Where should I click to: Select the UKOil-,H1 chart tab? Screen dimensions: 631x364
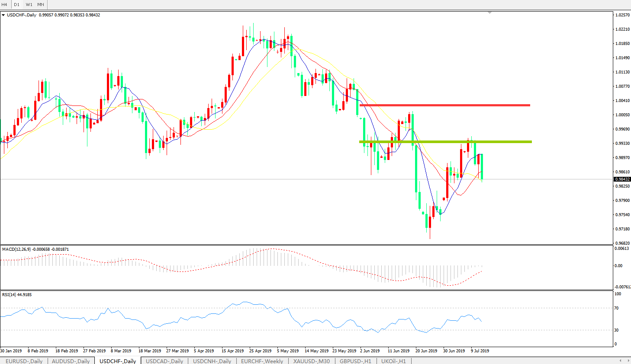point(393,361)
